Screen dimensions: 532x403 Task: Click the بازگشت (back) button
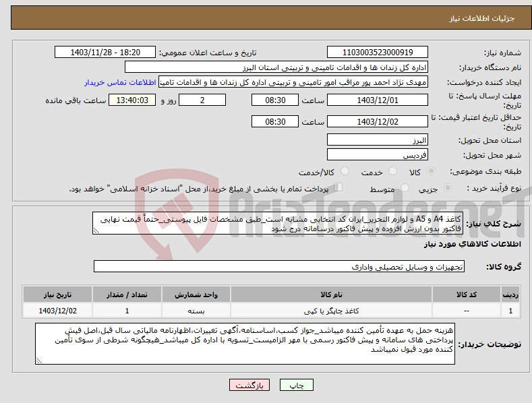point(249,385)
